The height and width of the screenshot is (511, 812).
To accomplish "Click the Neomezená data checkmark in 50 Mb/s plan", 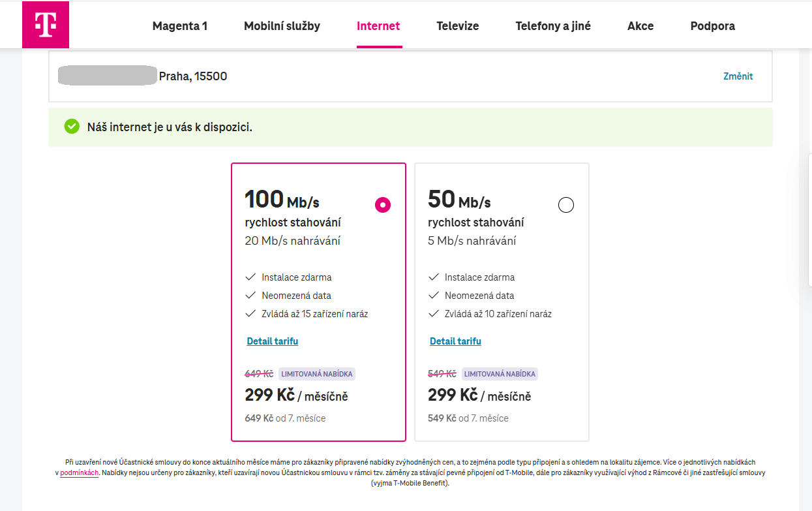I will [x=434, y=296].
